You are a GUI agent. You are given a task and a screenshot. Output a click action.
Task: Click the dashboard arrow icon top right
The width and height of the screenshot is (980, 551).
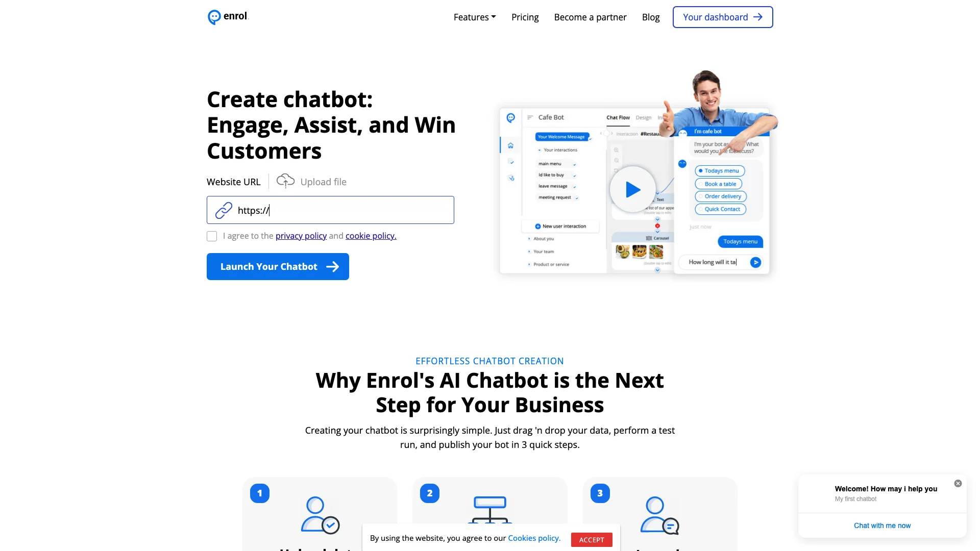758,17
